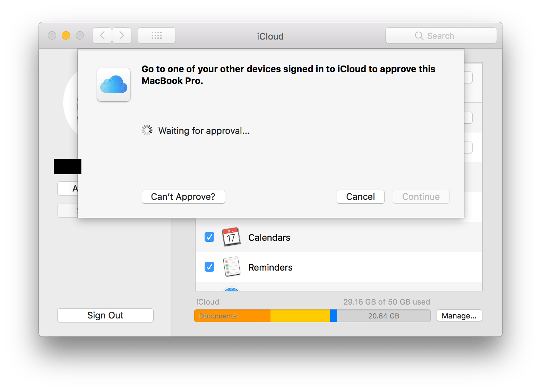Click the iCloud cloud icon in the dialog

click(x=113, y=85)
